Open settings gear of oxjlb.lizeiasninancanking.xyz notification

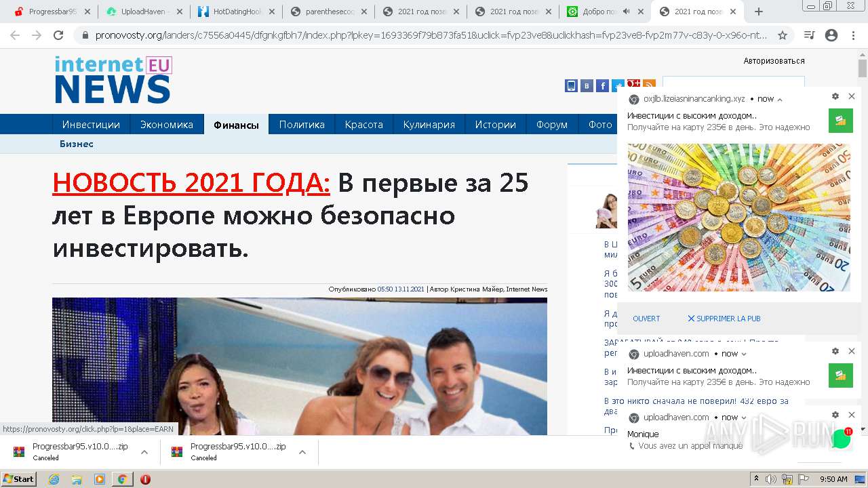(x=835, y=97)
